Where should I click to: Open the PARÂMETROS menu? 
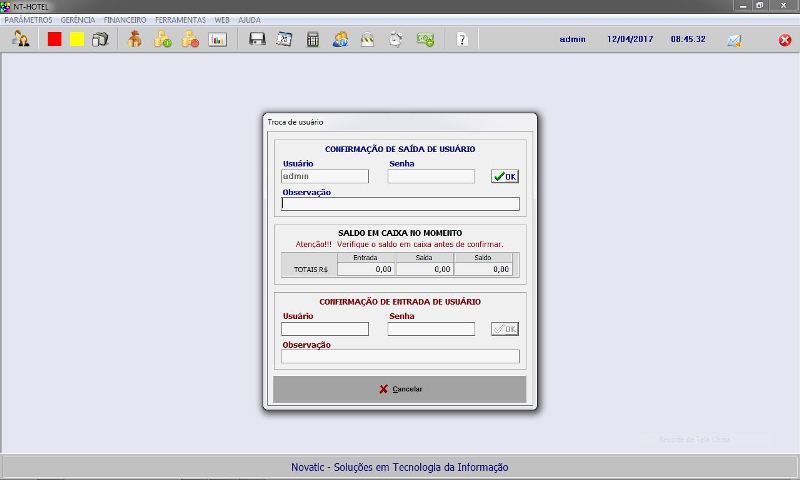point(28,20)
